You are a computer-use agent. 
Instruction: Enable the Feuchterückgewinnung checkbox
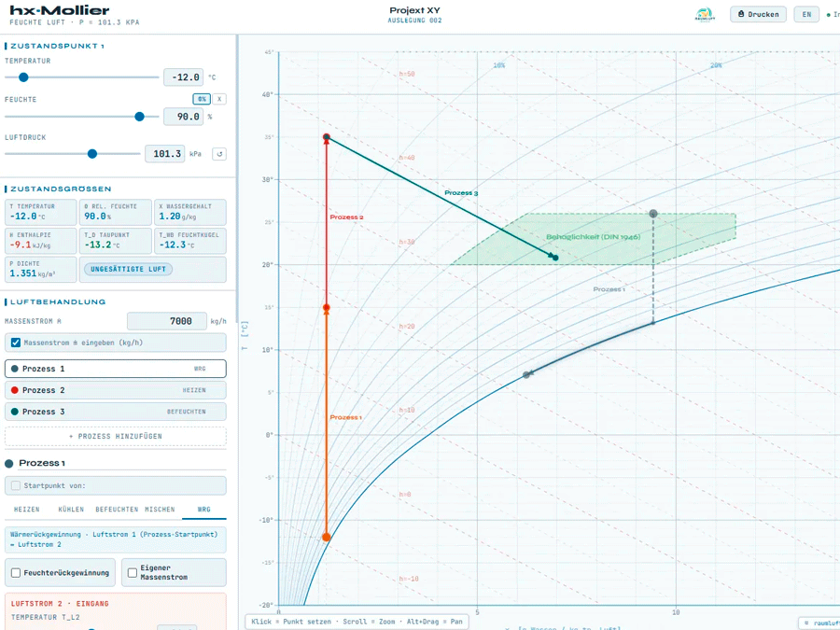pyautogui.click(x=16, y=573)
